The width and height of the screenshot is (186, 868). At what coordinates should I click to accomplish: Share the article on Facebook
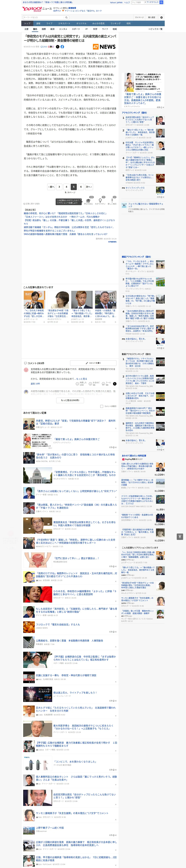pos(62,47)
